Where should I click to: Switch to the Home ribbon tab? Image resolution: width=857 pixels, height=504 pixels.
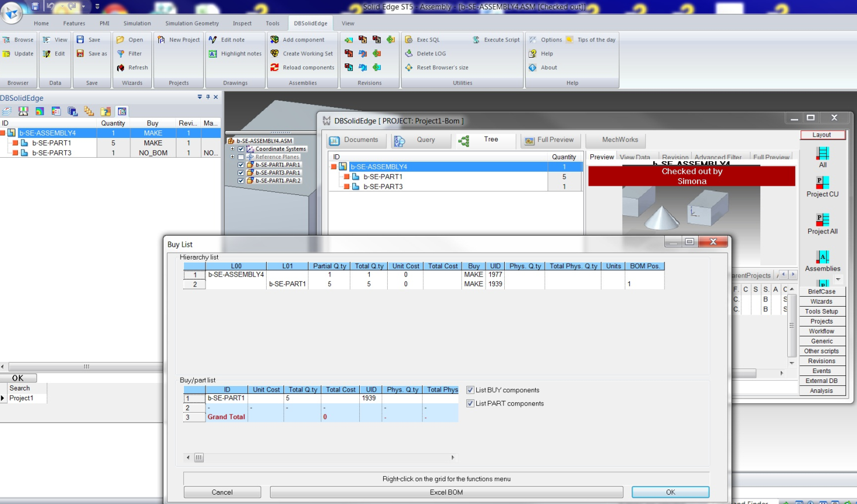41,23
